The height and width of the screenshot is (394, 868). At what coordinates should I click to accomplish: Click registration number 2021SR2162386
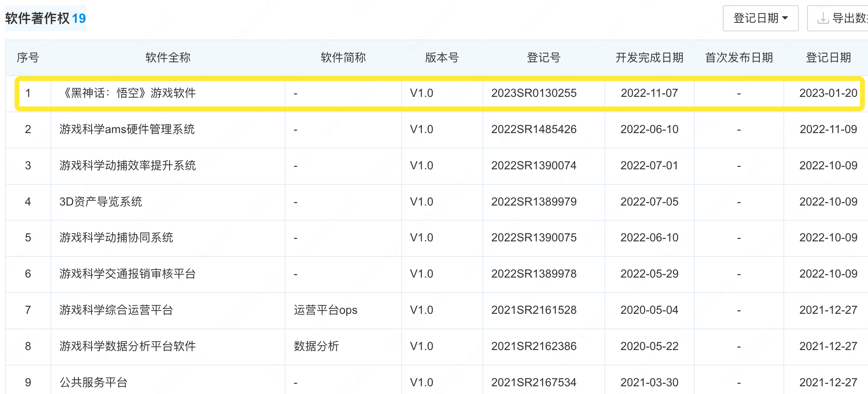click(534, 346)
